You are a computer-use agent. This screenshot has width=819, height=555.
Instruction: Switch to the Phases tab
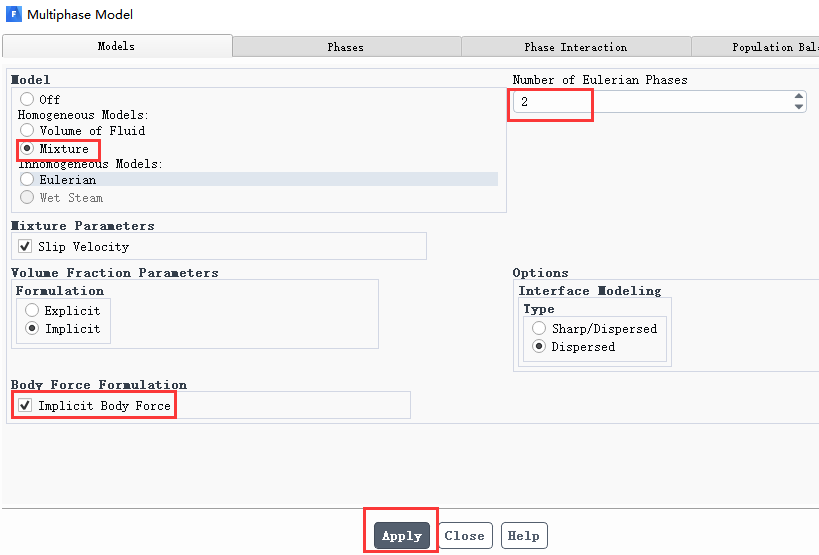coord(346,47)
